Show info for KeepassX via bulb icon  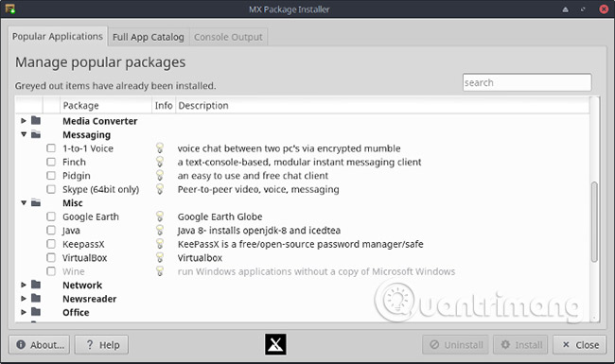click(160, 244)
